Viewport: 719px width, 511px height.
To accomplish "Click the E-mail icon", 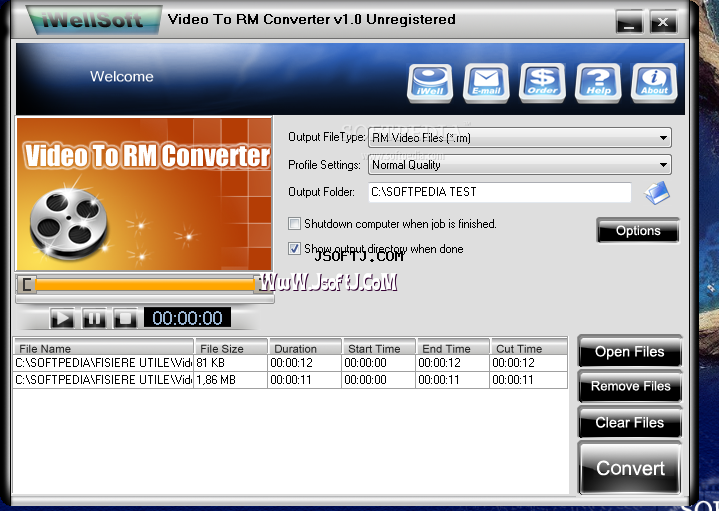I will (486, 83).
